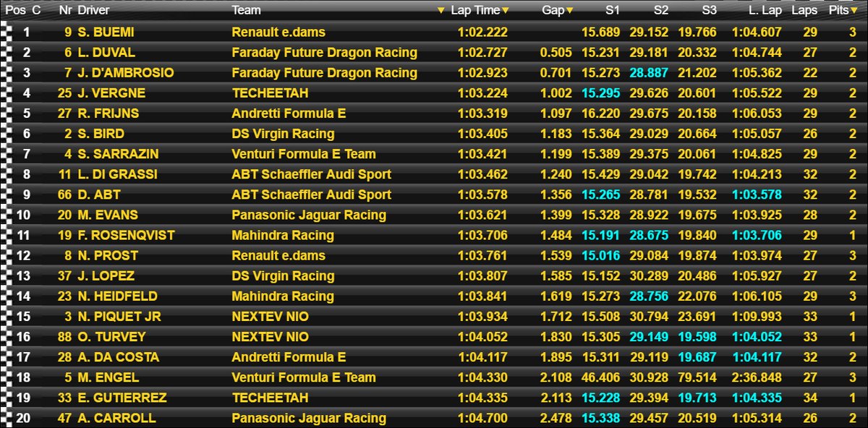Click the Pos column header
868x428 pixels.
click(14, 11)
